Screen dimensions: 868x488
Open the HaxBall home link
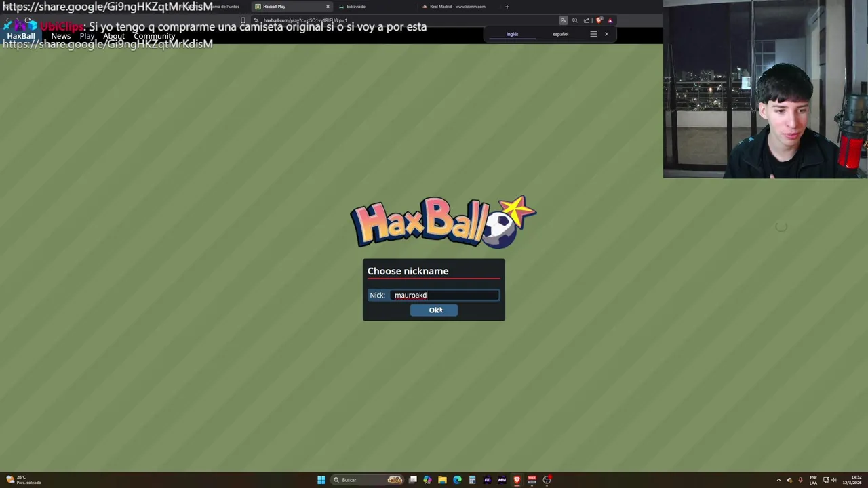pos(21,36)
